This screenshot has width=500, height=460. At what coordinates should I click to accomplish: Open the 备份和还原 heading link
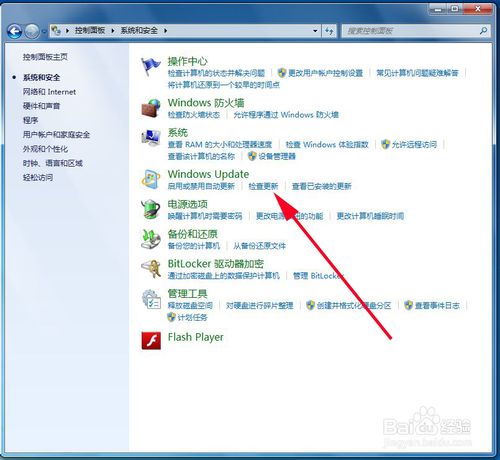tap(193, 234)
